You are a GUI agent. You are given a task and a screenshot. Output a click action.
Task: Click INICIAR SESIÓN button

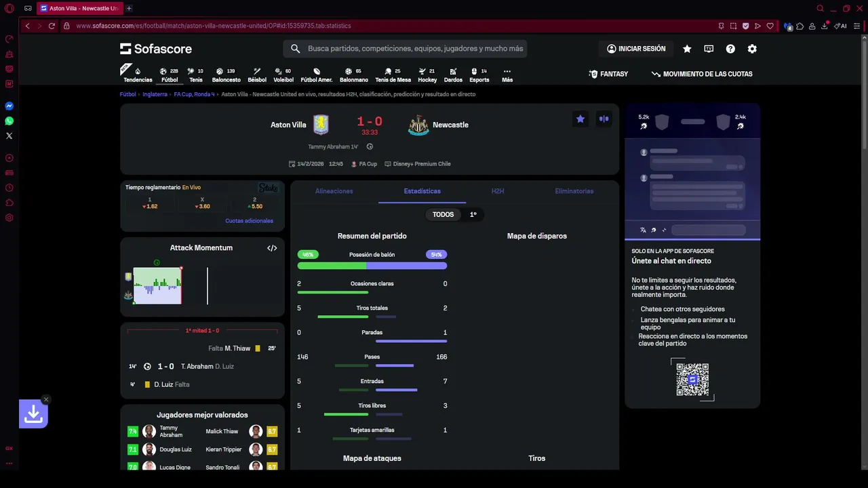click(636, 49)
